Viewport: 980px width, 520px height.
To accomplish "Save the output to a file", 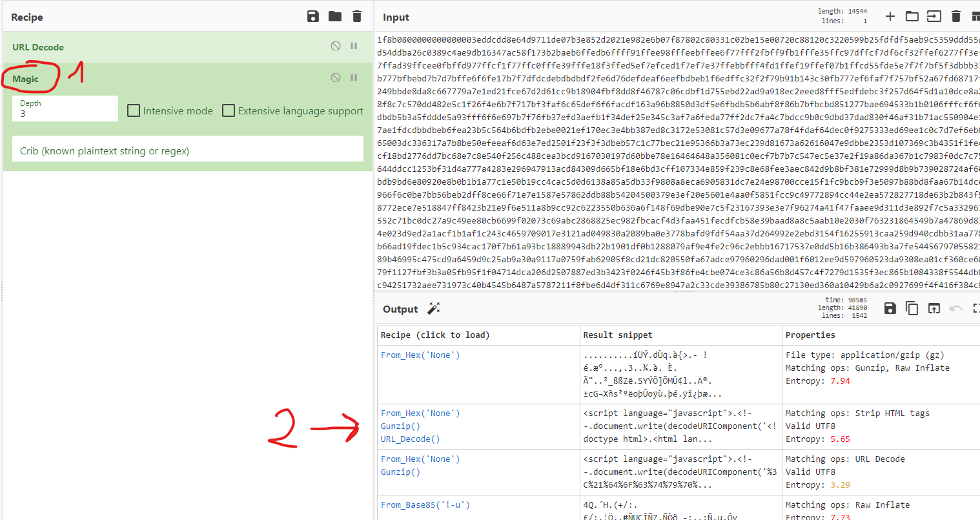I will 890,308.
